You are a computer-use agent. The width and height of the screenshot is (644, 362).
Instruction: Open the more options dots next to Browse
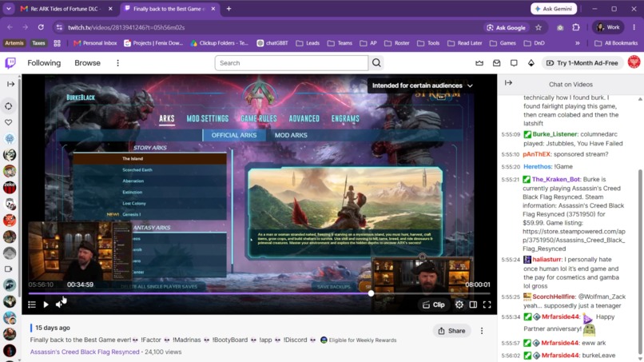pos(118,63)
